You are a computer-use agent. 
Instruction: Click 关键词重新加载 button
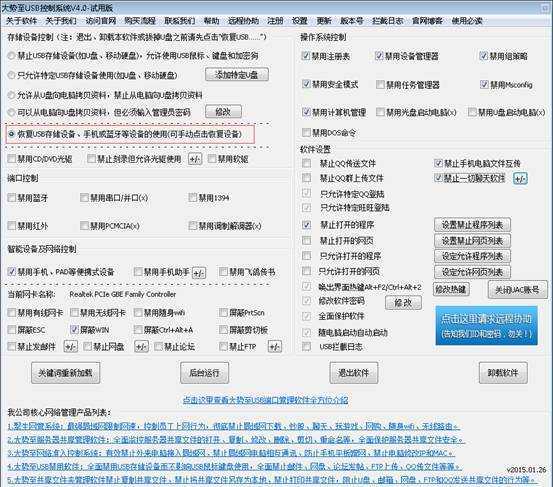click(x=66, y=373)
